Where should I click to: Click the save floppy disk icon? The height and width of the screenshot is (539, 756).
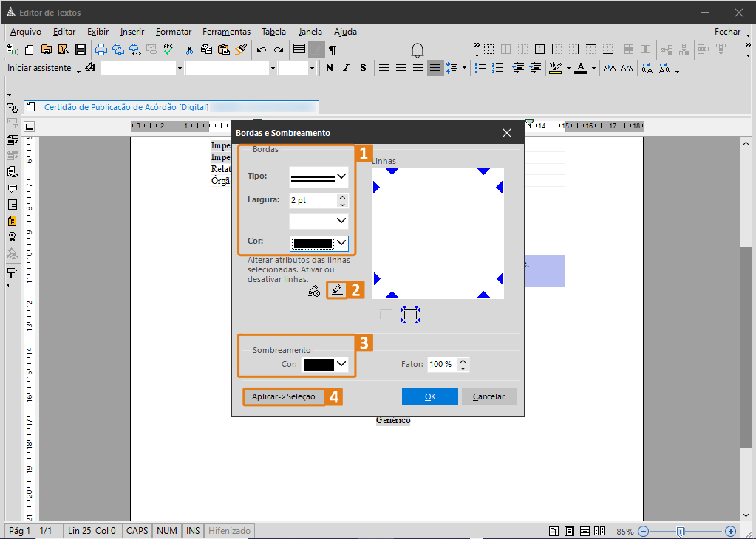[81, 49]
